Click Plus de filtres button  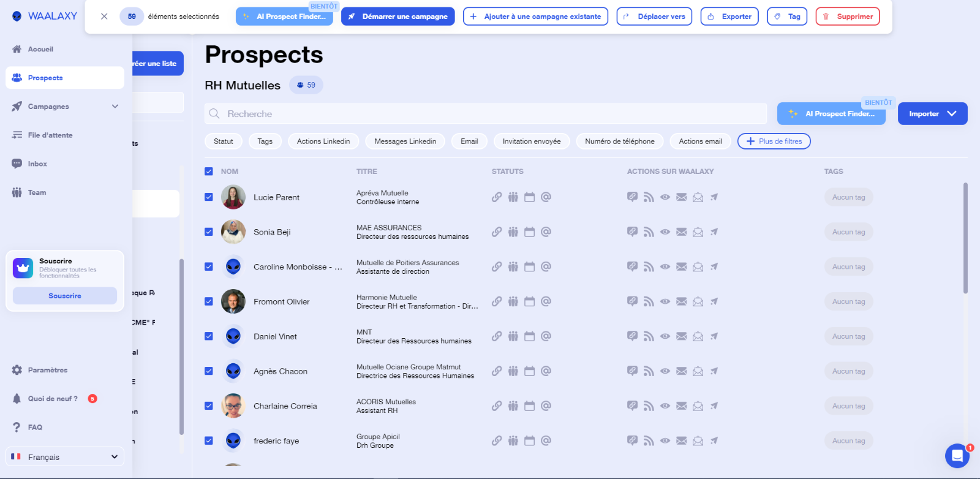774,141
